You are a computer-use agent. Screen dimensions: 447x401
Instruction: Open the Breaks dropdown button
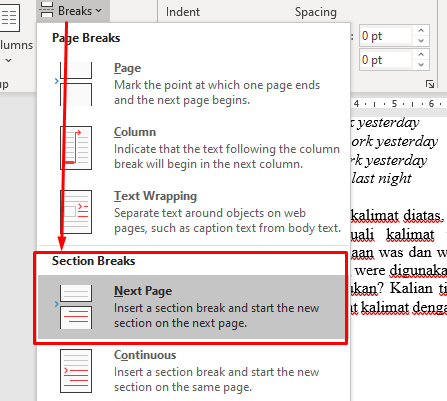click(73, 11)
